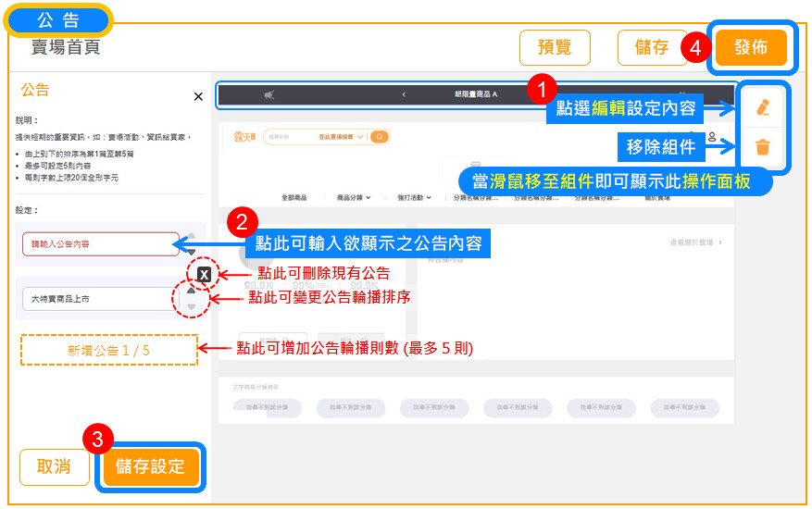Image resolution: width=812 pixels, height=509 pixels.
Task: Click the orange search button in store preview
Action: pyautogui.click(x=379, y=137)
